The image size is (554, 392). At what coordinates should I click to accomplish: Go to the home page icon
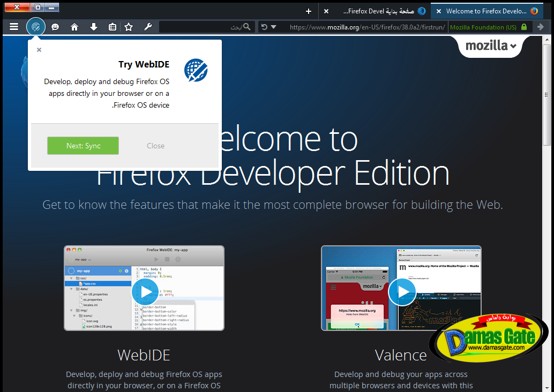point(74,27)
